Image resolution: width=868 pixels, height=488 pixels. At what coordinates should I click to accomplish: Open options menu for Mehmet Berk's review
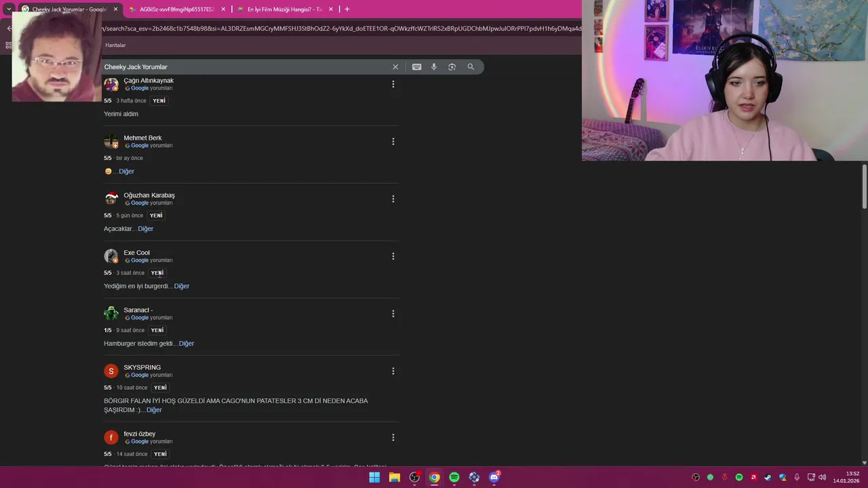click(393, 142)
